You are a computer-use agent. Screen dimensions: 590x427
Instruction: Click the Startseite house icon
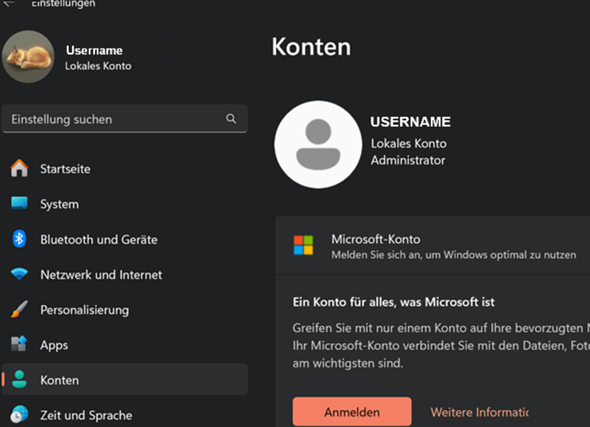19,168
